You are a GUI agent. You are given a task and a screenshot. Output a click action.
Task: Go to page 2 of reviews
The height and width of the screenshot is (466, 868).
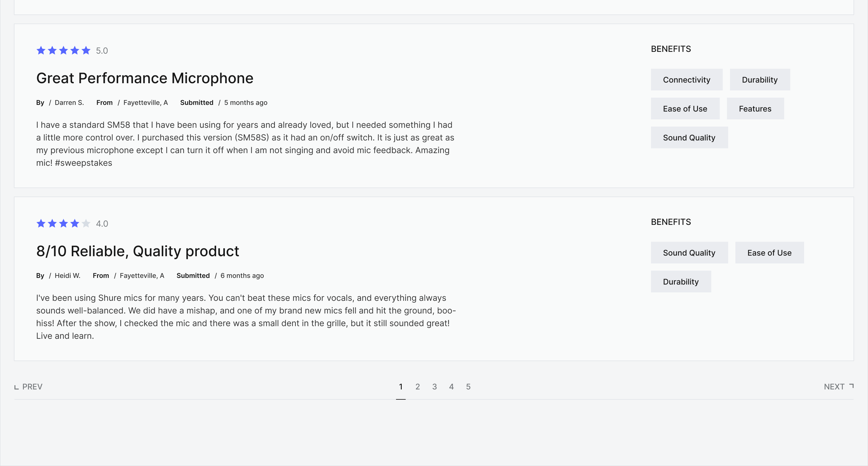(417, 386)
